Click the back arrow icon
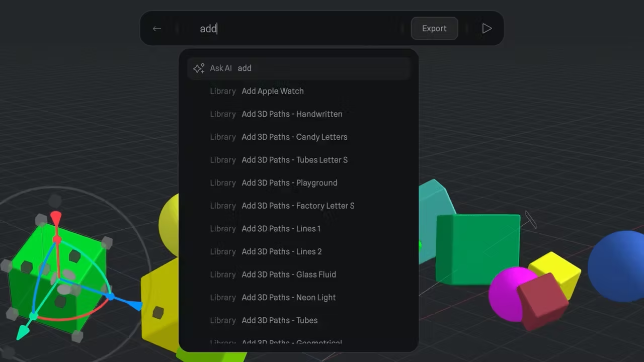Image resolution: width=644 pixels, height=362 pixels. coord(157,29)
